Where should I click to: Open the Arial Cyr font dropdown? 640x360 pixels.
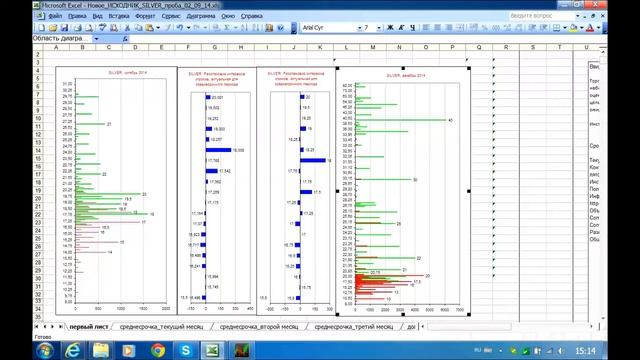click(x=360, y=28)
